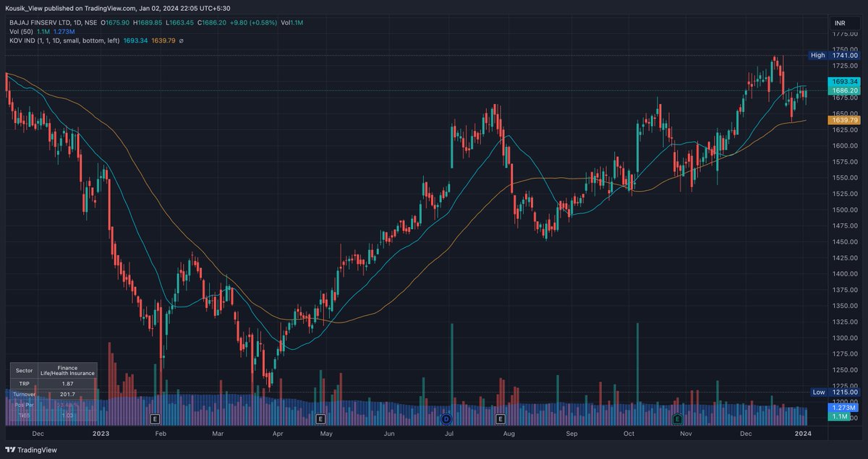
Task: Click the 1400.00 level on price axis
Action: [845, 273]
